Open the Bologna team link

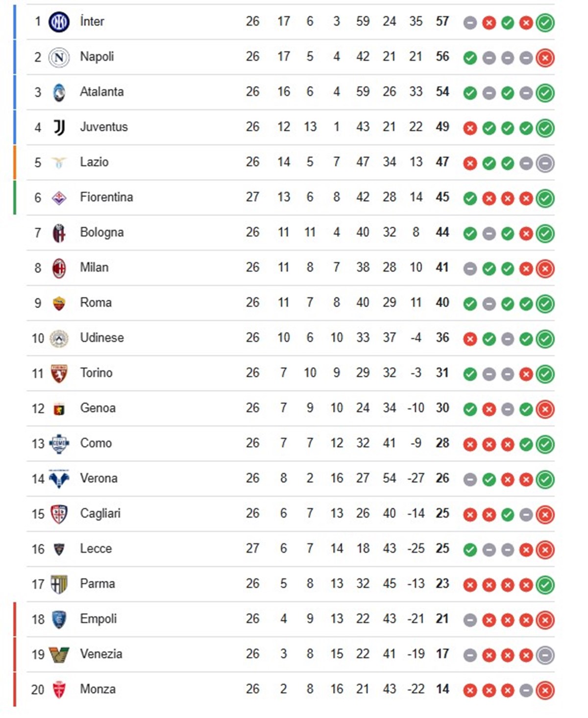[102, 233]
